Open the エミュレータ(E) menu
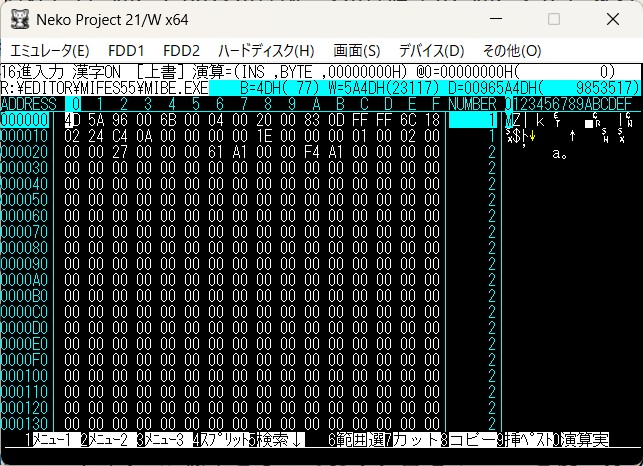The image size is (643, 466). (x=49, y=50)
